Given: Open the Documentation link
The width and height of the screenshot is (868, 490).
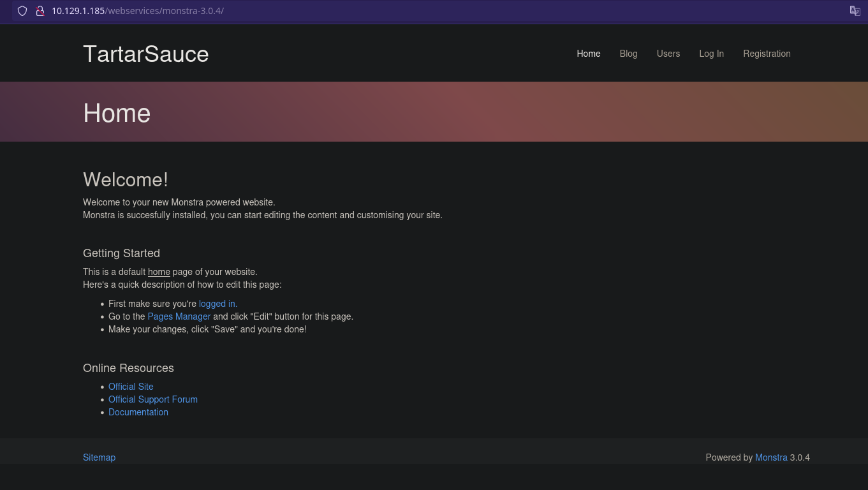Looking at the screenshot, I should tap(138, 412).
